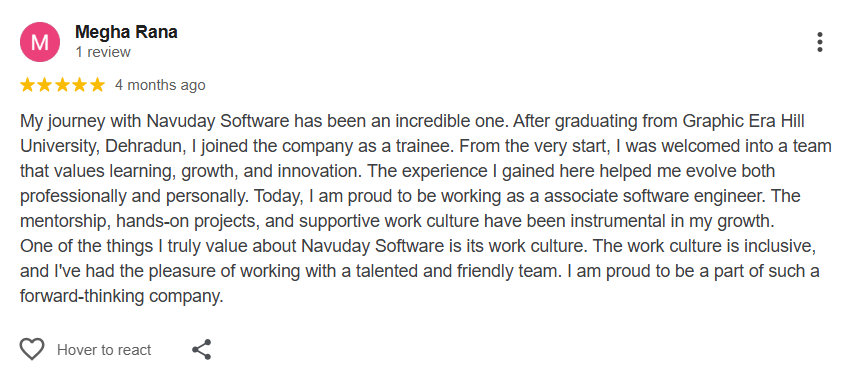Open Megha Rana's reviewer name link
This screenshot has height=371, width=857.
(x=126, y=32)
